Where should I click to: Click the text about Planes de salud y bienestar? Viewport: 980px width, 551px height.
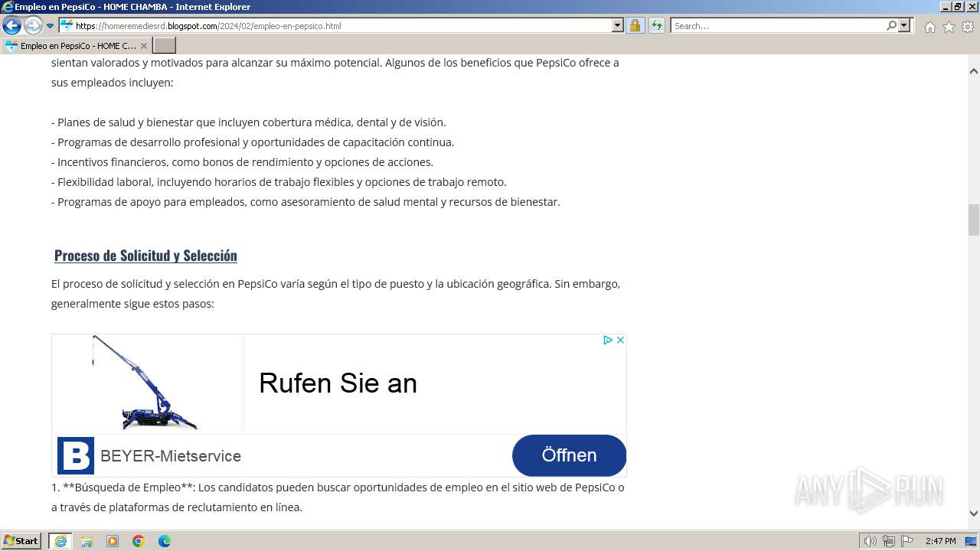[249, 122]
